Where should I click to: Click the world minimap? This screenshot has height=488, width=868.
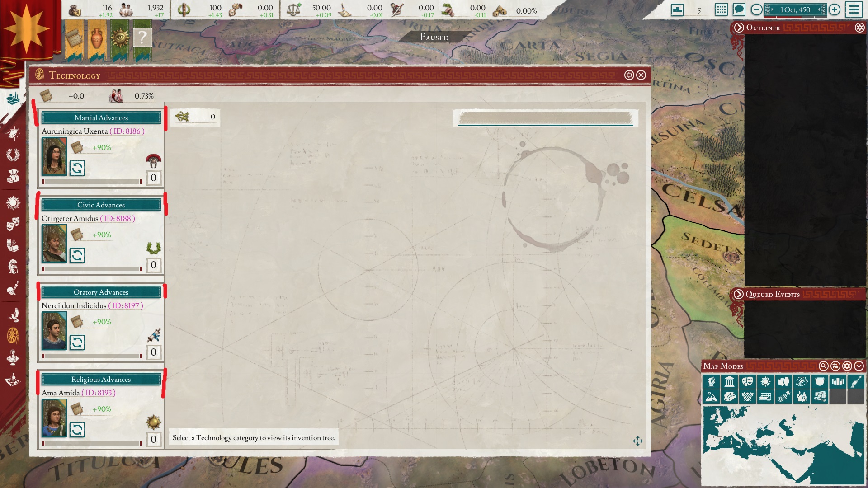tap(783, 445)
